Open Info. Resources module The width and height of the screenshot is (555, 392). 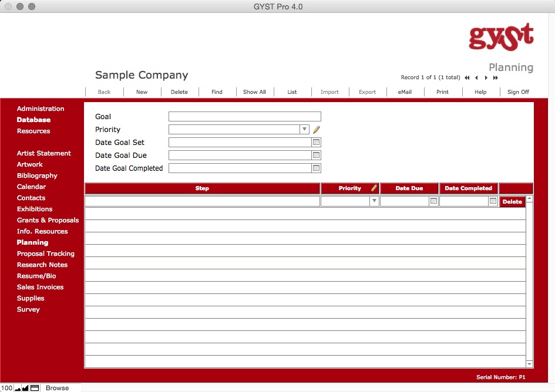point(42,231)
